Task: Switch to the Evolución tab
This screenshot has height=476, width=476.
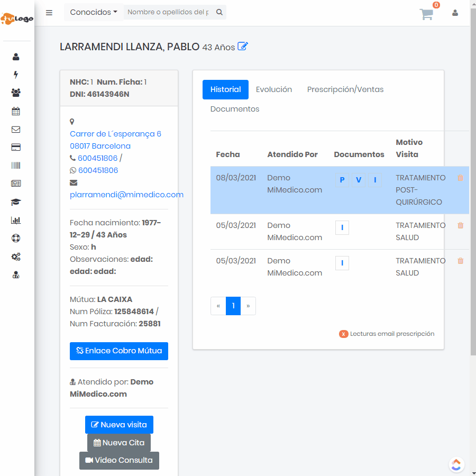Action: tap(274, 89)
